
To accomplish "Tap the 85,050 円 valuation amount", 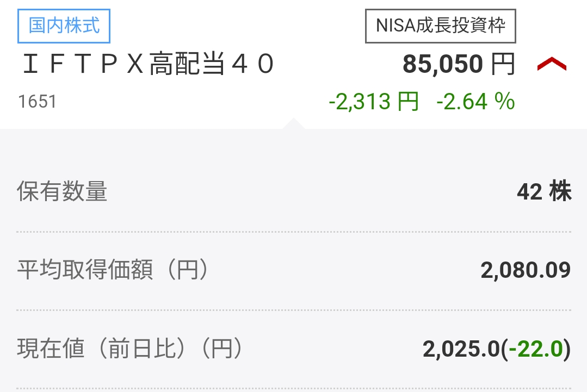I will [x=443, y=65].
